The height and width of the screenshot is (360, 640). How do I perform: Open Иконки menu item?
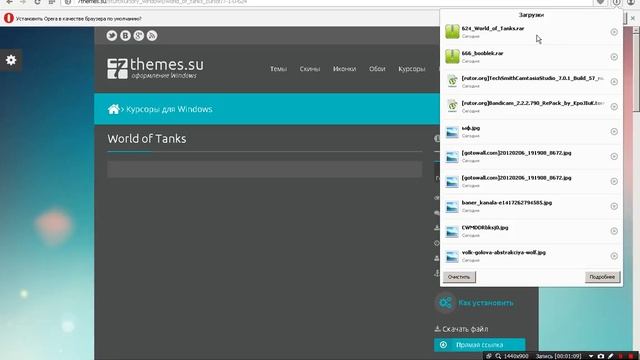344,69
